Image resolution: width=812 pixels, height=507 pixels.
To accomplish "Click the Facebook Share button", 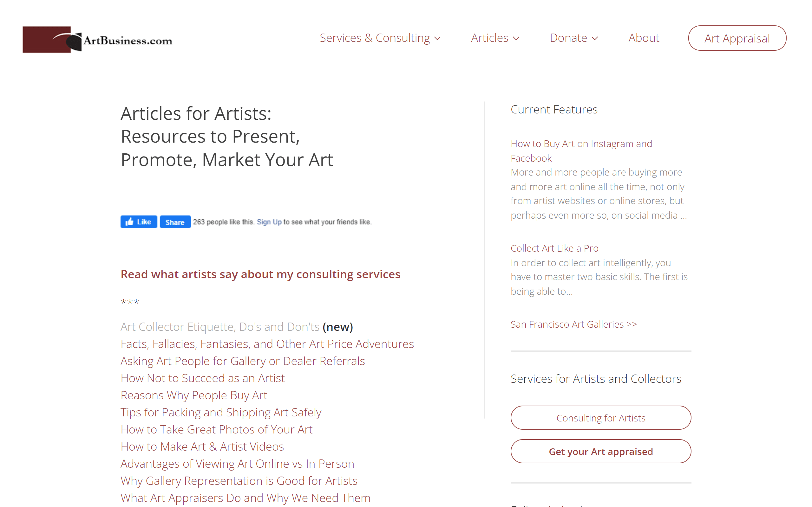I will pyautogui.click(x=175, y=221).
